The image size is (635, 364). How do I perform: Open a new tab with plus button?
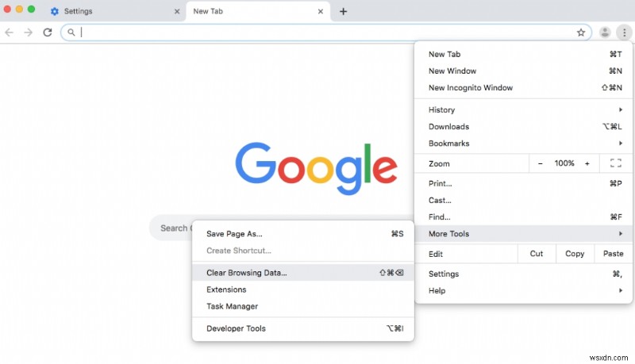[343, 11]
